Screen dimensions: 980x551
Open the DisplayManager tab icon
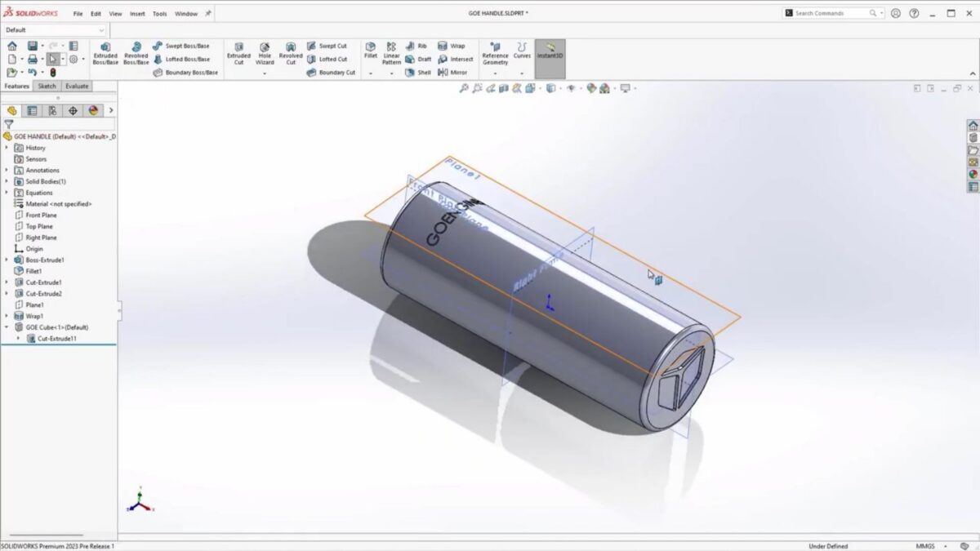[x=93, y=110]
